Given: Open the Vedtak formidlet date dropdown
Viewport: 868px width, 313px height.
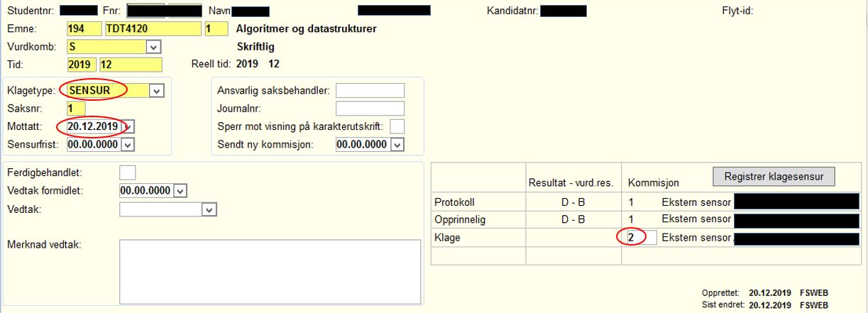Looking at the screenshot, I should pyautogui.click(x=180, y=191).
